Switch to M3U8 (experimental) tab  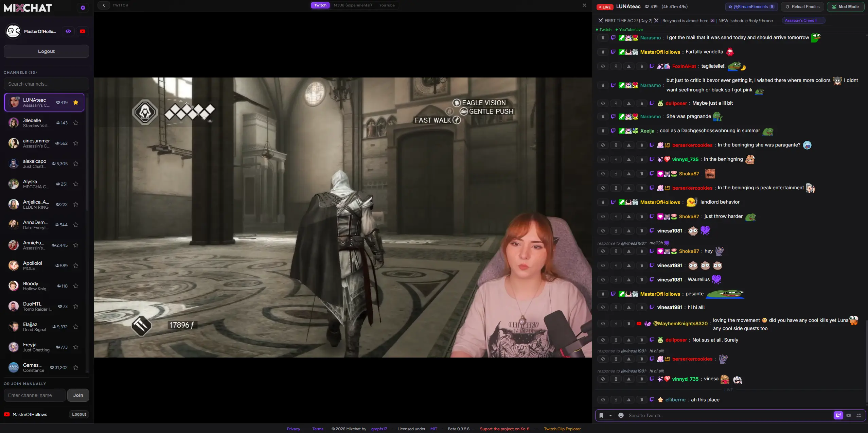tap(353, 5)
